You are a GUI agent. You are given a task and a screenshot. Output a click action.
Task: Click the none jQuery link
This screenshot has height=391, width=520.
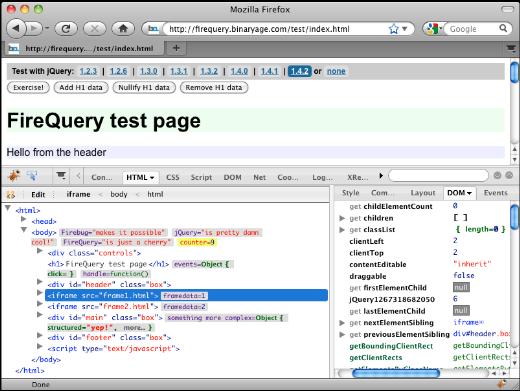(x=336, y=71)
